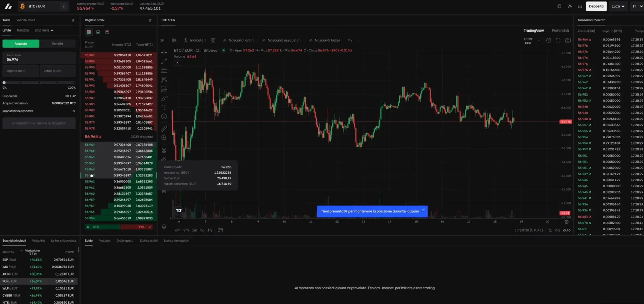Open the Stop limite order type dropdown
Viewport: 644px width, 304px height.
44,31
